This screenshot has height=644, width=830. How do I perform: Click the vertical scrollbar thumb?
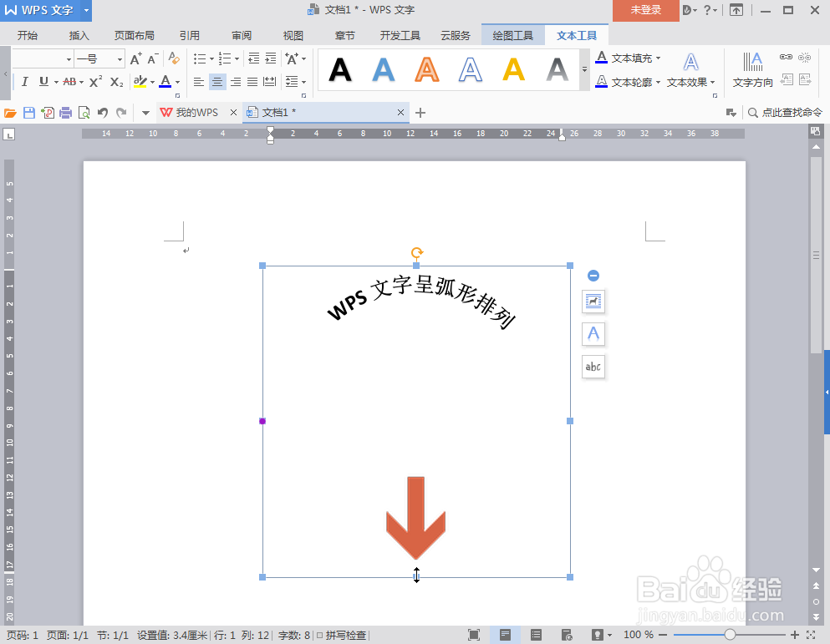[x=816, y=255]
